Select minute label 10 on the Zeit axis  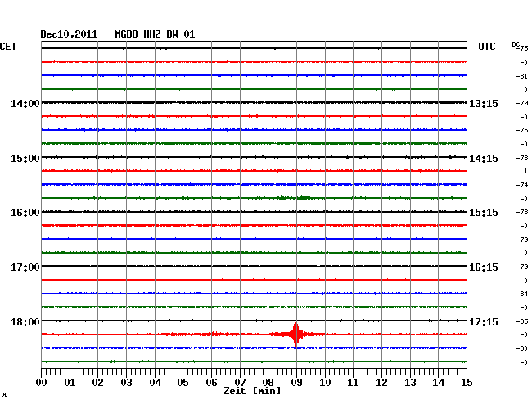tap(325, 383)
